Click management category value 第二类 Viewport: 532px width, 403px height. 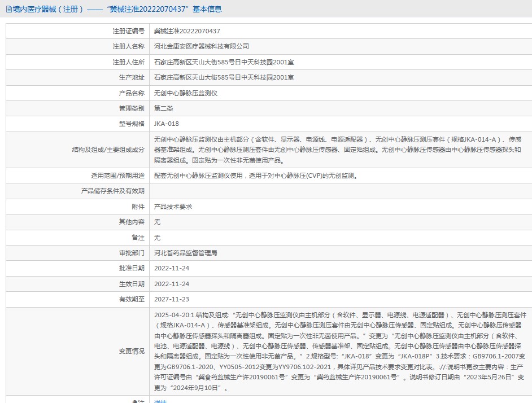tap(164, 108)
